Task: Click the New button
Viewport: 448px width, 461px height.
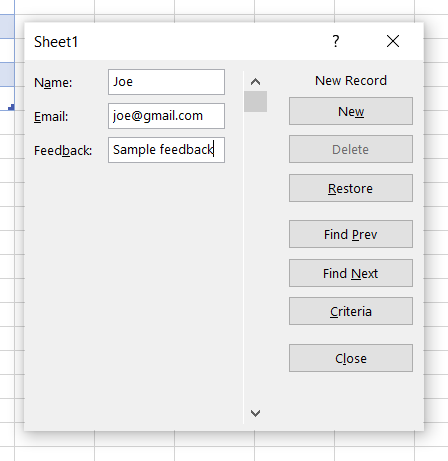Action: [351, 111]
